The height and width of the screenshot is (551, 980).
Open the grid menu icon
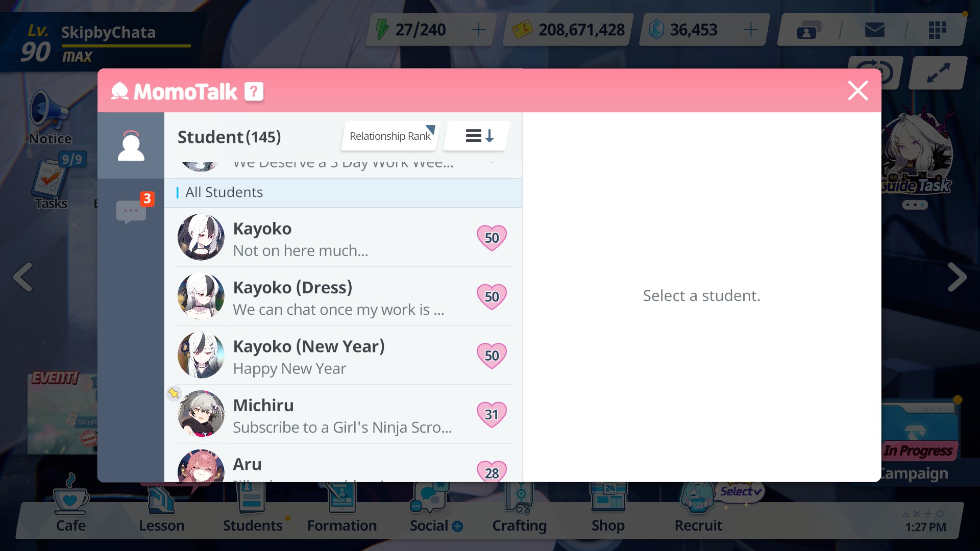[937, 30]
